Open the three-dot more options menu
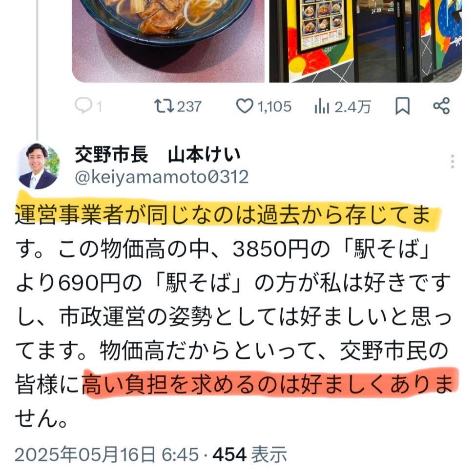 tap(452, 162)
